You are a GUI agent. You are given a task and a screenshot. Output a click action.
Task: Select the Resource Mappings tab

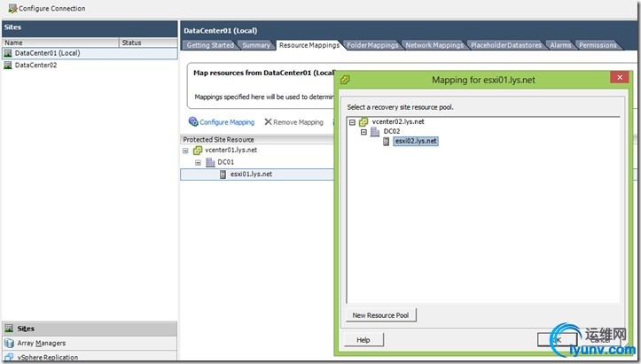pos(309,45)
